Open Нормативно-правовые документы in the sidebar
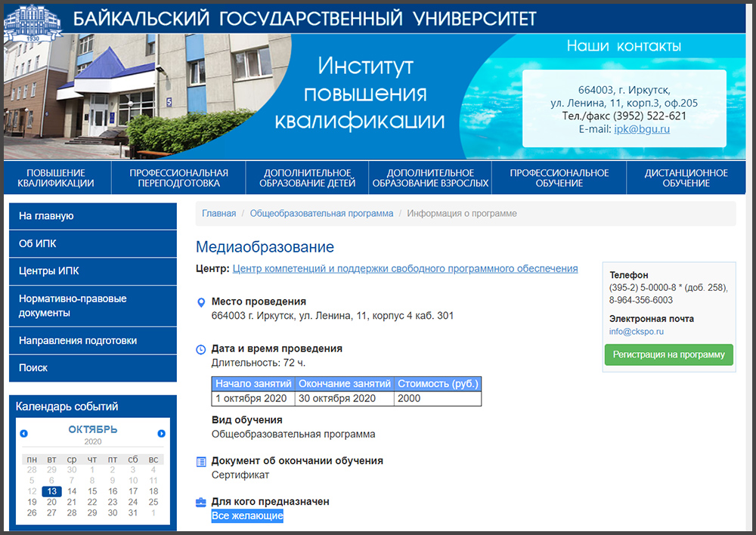The image size is (756, 535). tap(93, 305)
